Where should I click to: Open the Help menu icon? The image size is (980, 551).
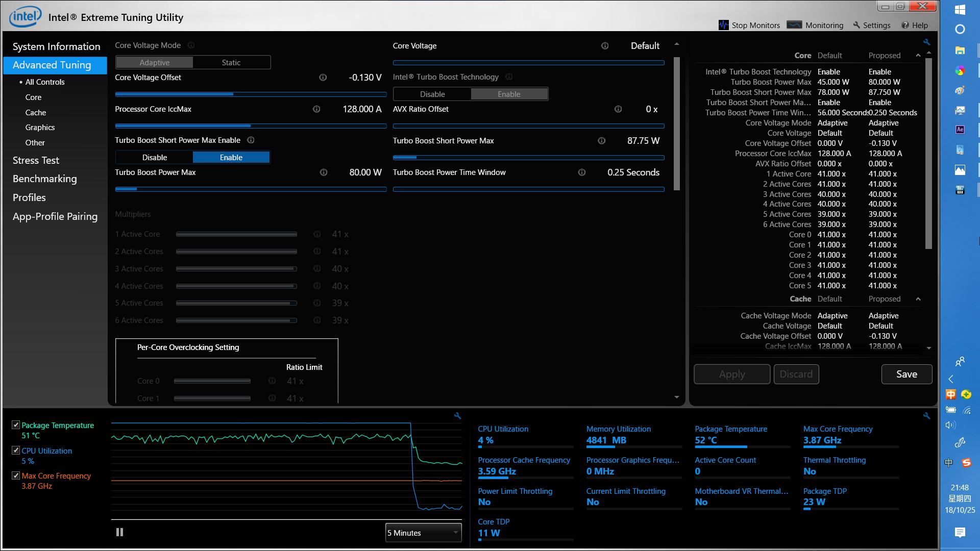coord(905,25)
